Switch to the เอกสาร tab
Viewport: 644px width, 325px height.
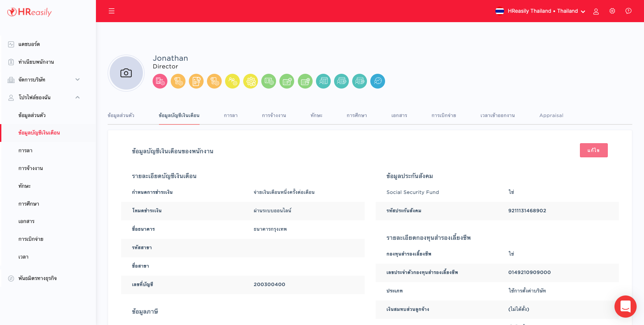pyautogui.click(x=399, y=115)
